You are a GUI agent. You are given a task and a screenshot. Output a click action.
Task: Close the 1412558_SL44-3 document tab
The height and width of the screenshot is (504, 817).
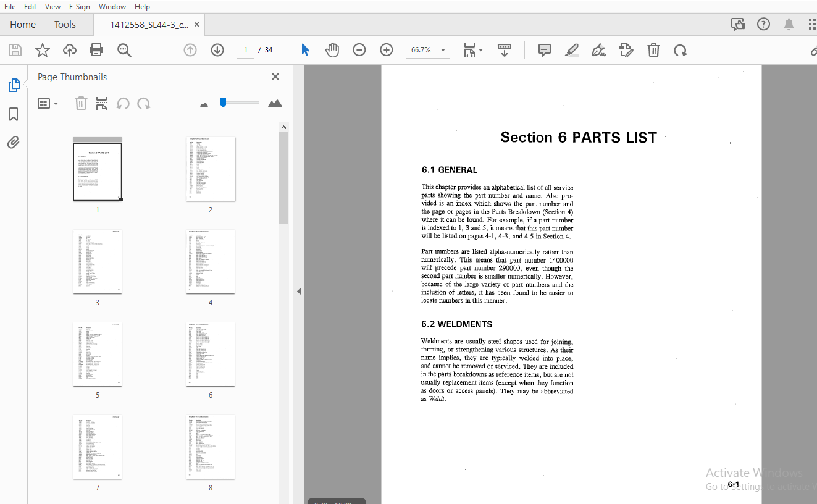[196, 25]
